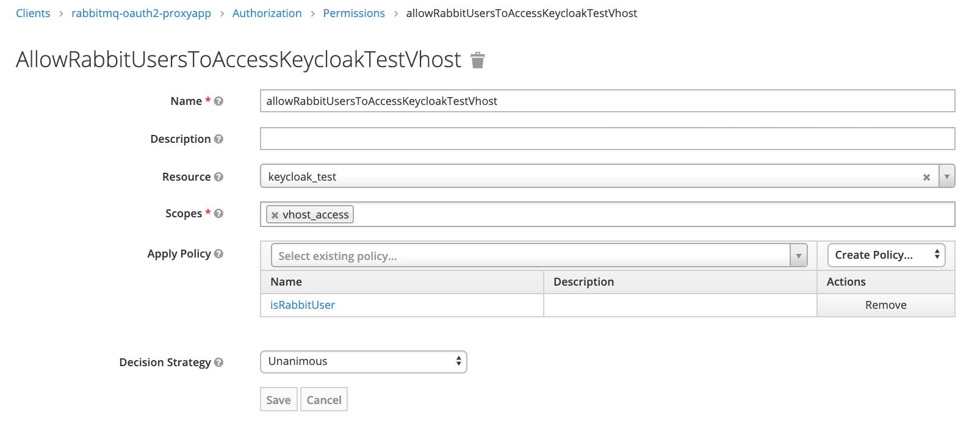Focus the Name input field
Viewport: 980px width, 437px height.
point(608,101)
